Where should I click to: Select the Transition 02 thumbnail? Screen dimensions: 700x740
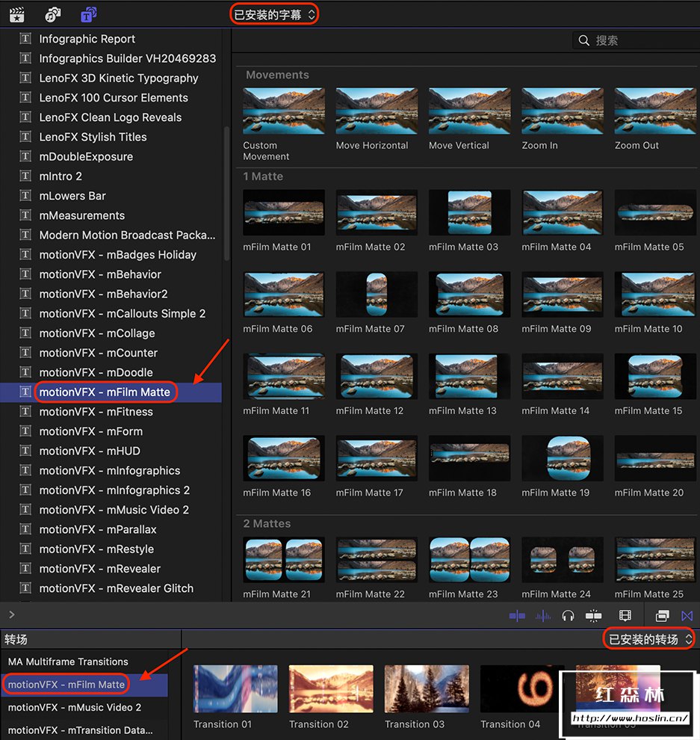click(331, 689)
